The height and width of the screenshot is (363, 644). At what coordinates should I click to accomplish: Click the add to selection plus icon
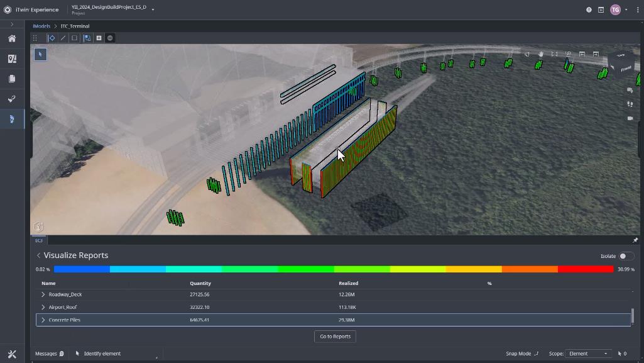[x=99, y=38]
